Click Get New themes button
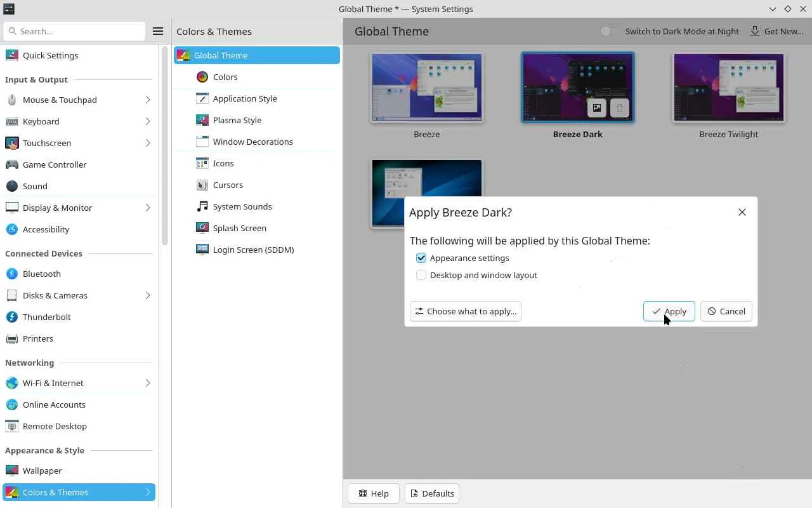The image size is (812, 508). pyautogui.click(x=776, y=31)
